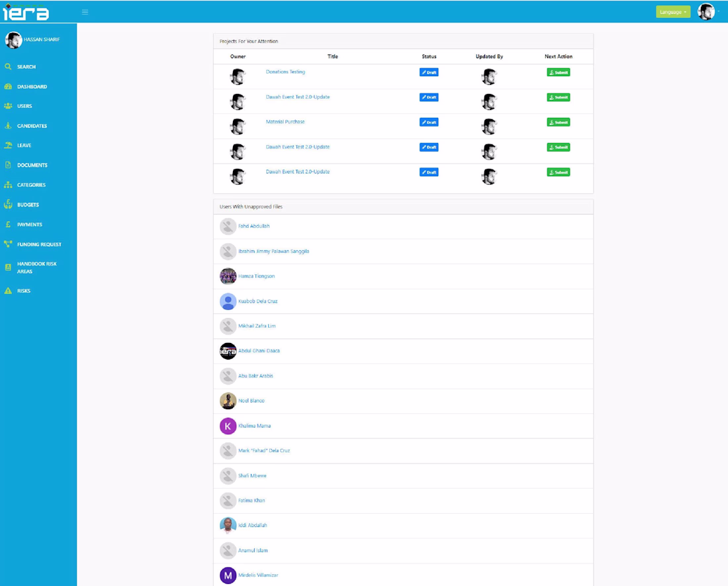Submit the Donations Testing project
This screenshot has width=728, height=586.
(558, 72)
